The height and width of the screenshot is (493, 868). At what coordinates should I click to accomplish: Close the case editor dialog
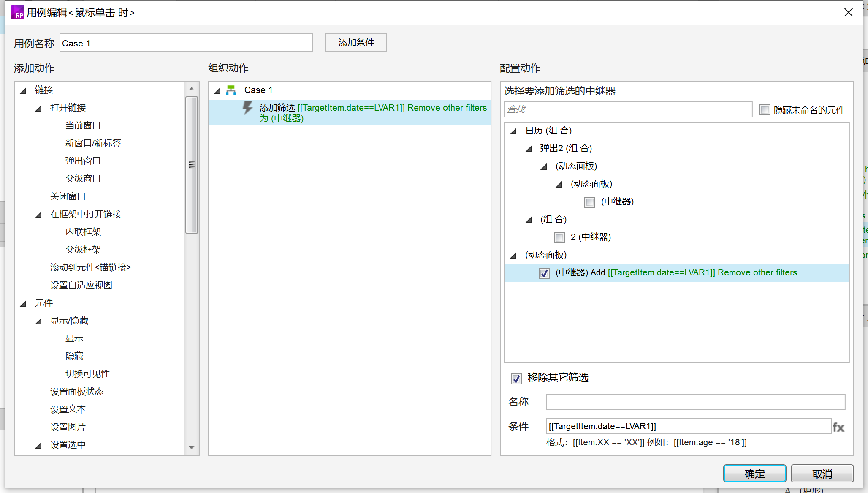[849, 12]
